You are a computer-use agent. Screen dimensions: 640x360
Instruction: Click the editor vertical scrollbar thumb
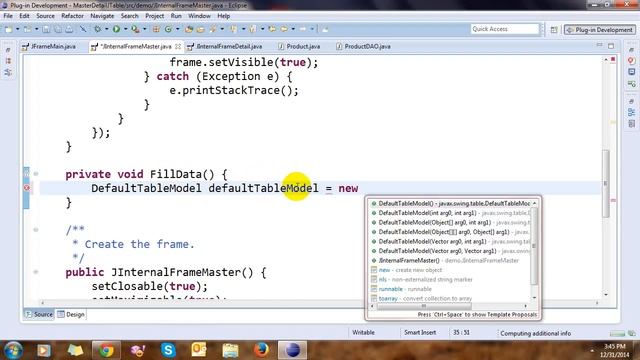(606, 184)
